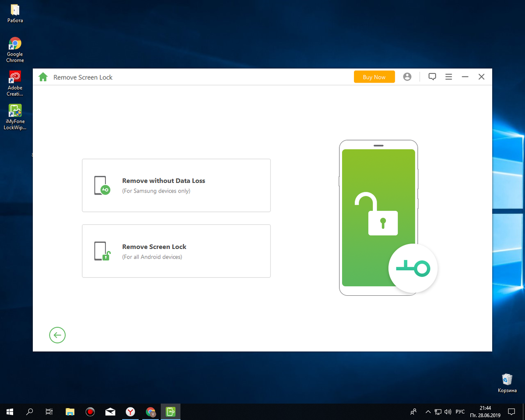The width and height of the screenshot is (525, 420).
Task: Click the phone key icon for Samsung
Action: [102, 185]
